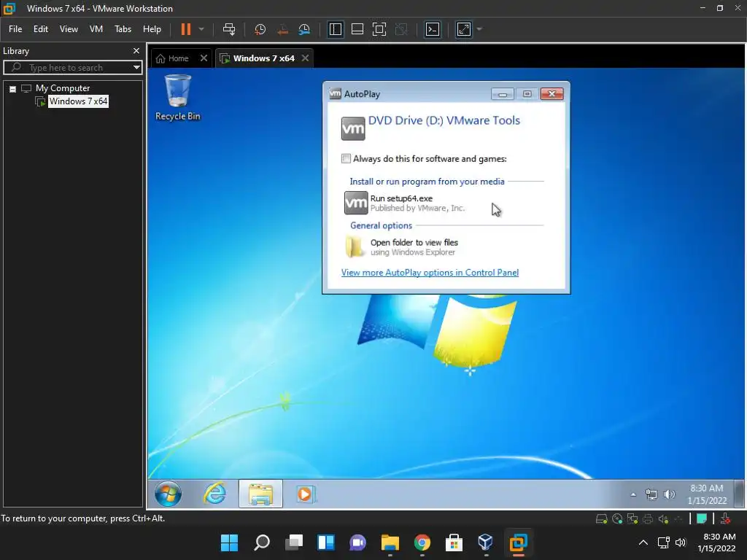
Task: View more AutoPlay options in Control Panel
Action: [430, 273]
